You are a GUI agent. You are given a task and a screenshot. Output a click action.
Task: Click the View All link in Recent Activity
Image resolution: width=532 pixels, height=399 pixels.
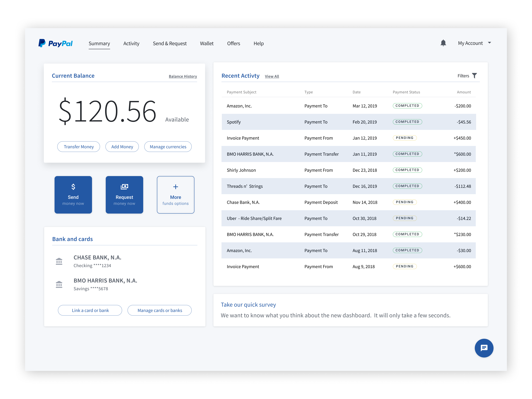[x=272, y=76]
